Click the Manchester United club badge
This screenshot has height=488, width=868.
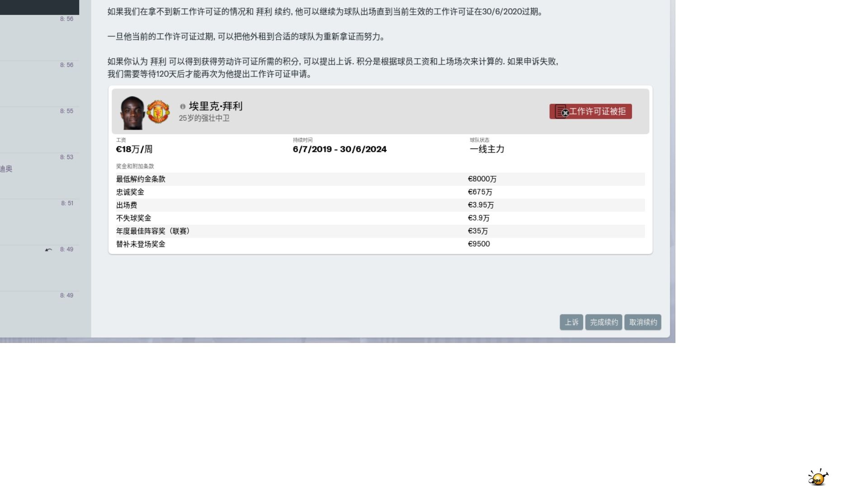click(x=158, y=112)
